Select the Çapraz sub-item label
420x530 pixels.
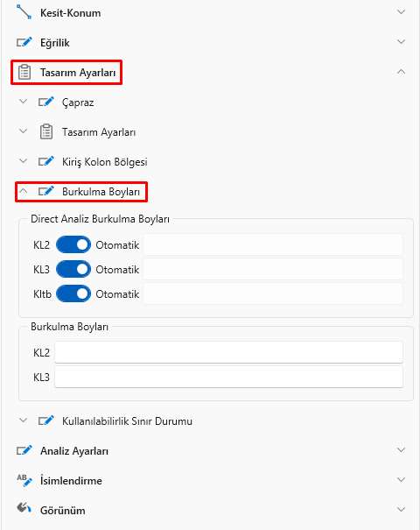tap(78, 102)
